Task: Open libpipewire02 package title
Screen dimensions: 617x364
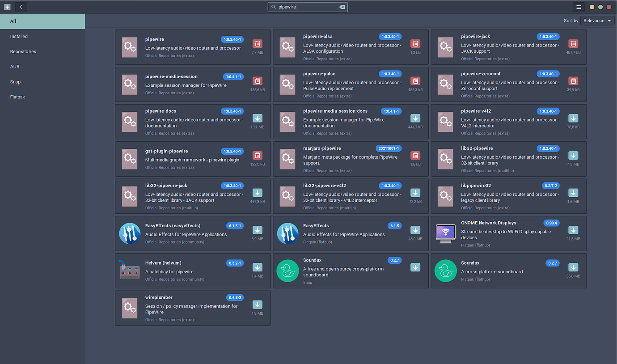Action: (x=476, y=186)
